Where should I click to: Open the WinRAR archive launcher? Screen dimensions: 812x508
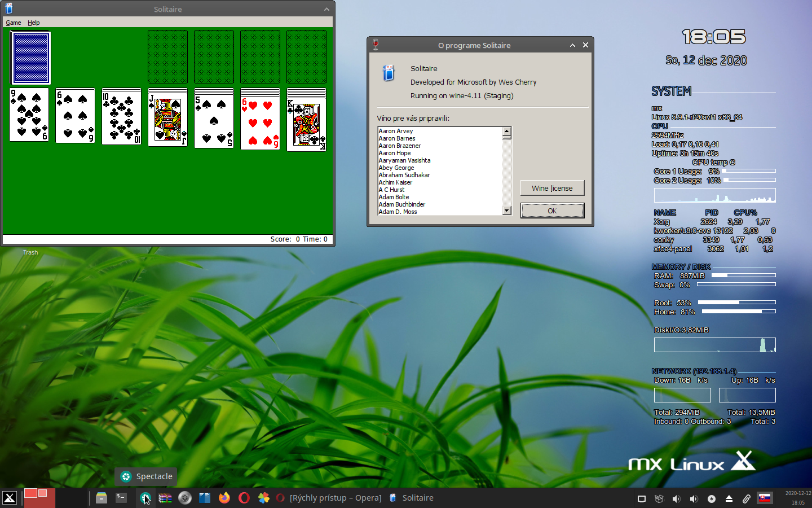[x=165, y=498]
